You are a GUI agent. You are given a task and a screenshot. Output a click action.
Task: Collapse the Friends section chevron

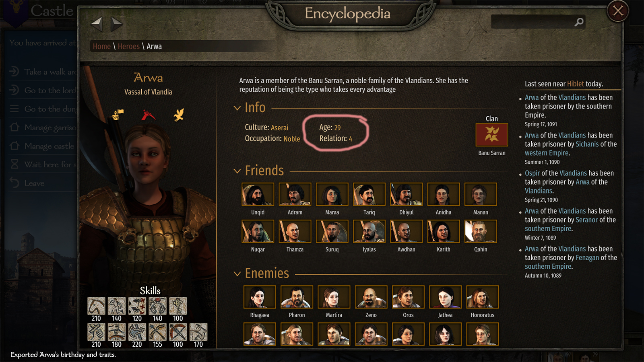point(237,171)
